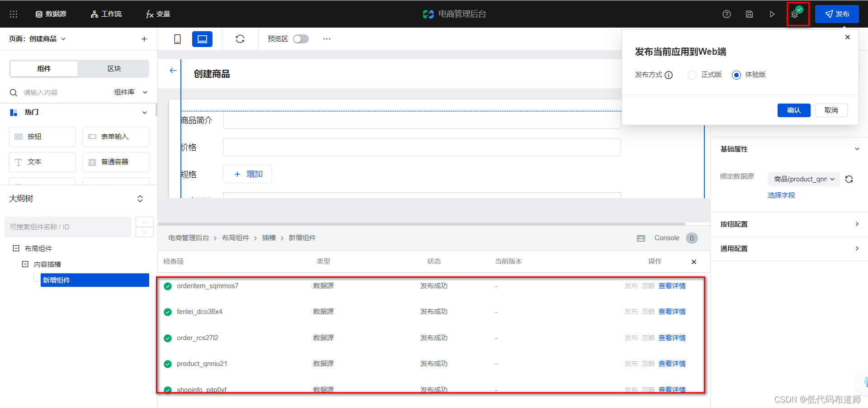Click the help question mark icon
This screenshot has width=868, height=408.
[x=726, y=14]
